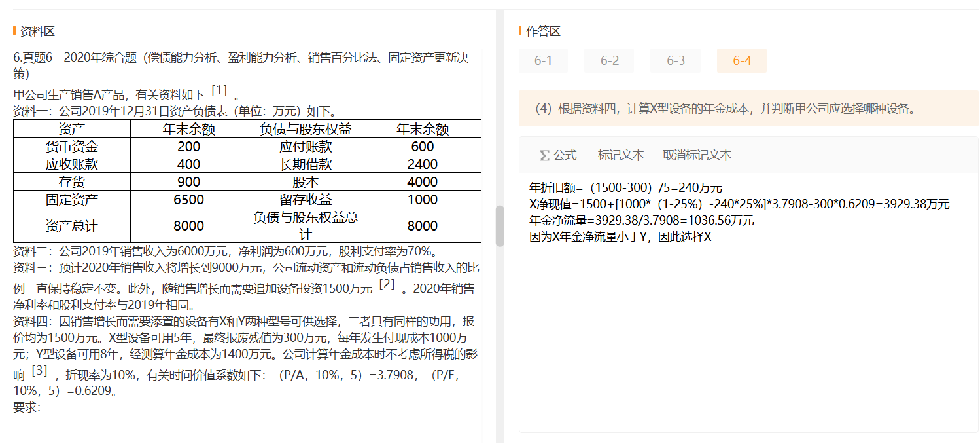980x446 pixels.
Task: Open footnote [3] after 所得税的影响
Action: click(x=39, y=371)
